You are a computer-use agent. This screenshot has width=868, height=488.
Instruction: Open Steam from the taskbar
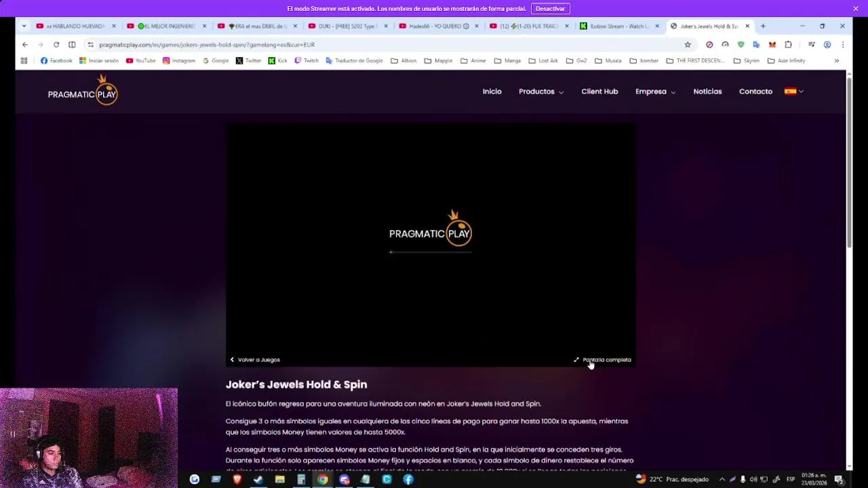258,479
